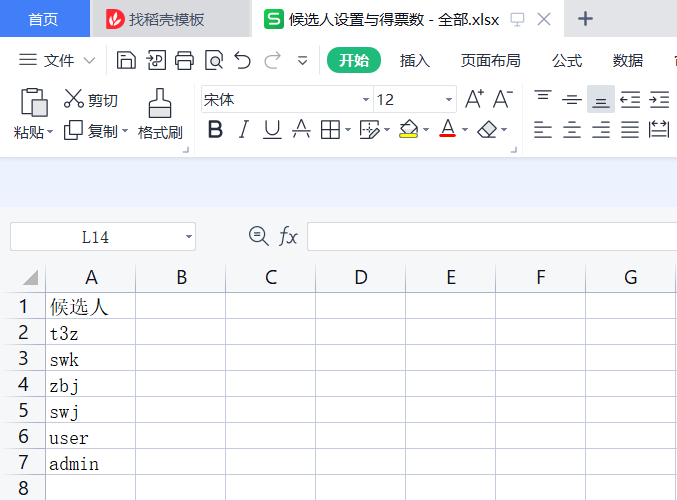The height and width of the screenshot is (500, 677).
Task: Click the Draw Border pencil icon
Action: click(x=369, y=130)
